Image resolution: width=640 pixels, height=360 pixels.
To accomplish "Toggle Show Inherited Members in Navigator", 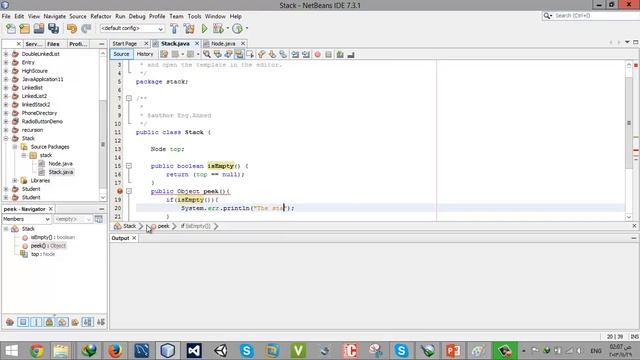I will pyautogui.click(x=10, y=322).
